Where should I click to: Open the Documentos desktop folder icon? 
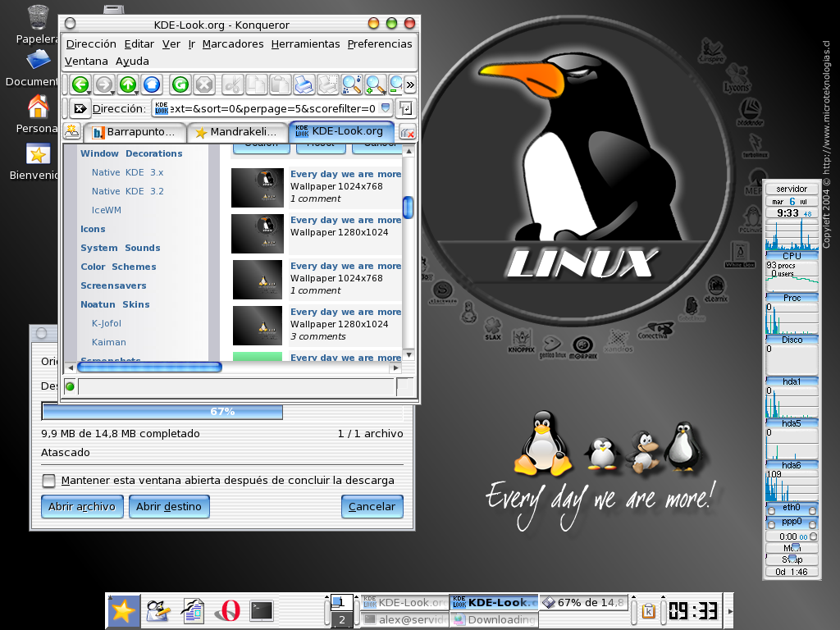(38, 60)
